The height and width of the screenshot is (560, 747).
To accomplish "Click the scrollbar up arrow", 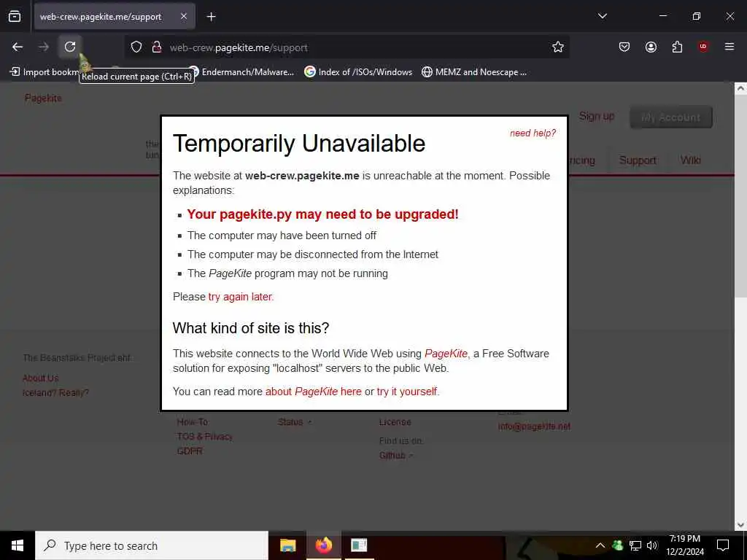I will coord(740,88).
